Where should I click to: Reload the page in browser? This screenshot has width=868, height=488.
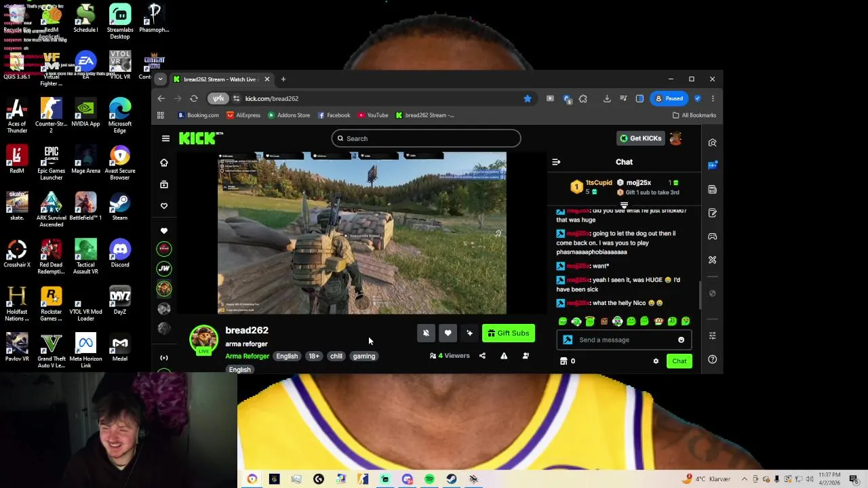[x=194, y=98]
